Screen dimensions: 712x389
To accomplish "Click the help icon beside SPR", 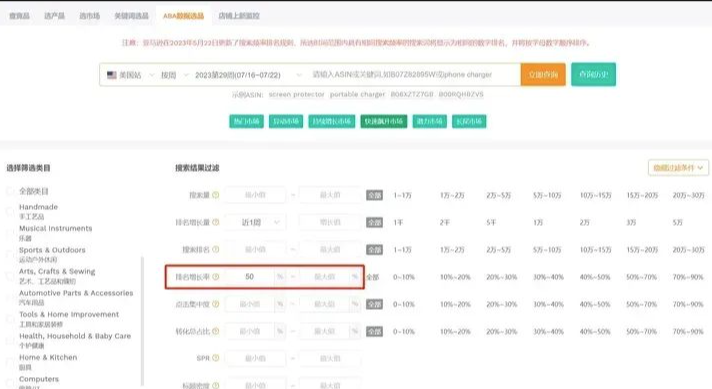I will tap(216, 358).
